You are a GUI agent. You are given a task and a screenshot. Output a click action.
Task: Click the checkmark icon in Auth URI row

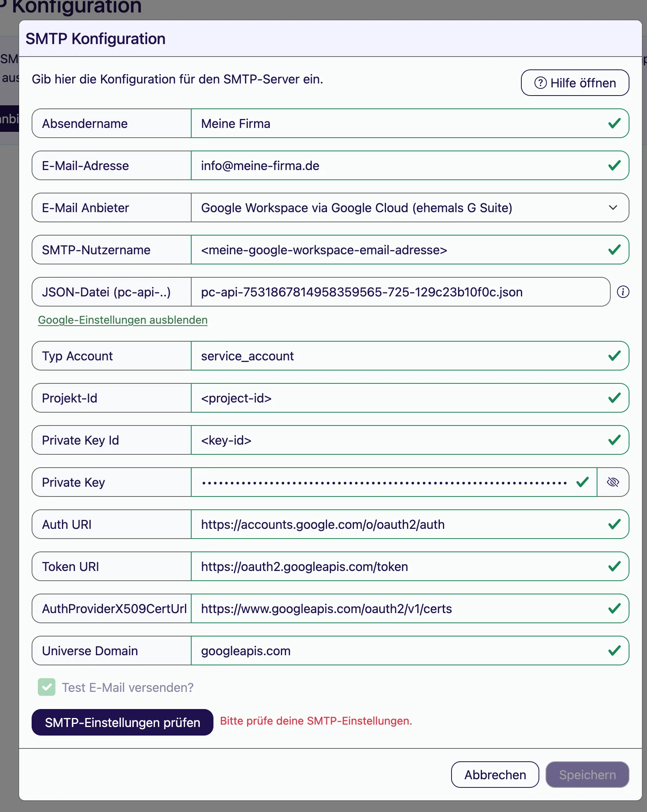(614, 524)
